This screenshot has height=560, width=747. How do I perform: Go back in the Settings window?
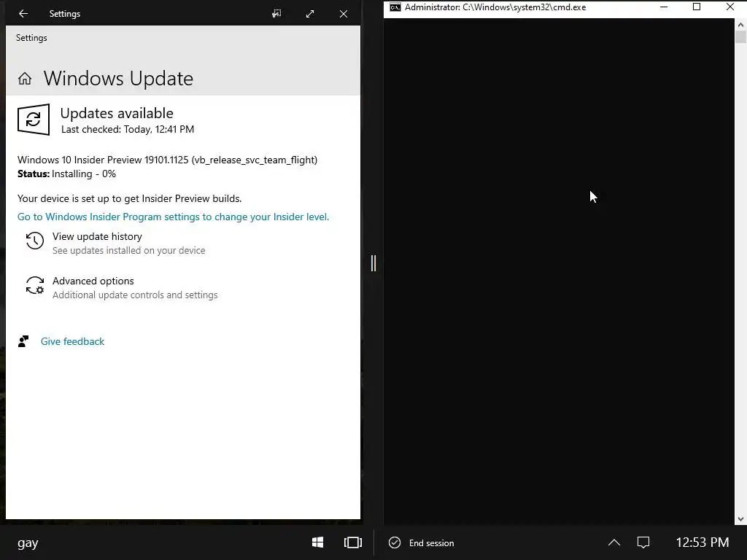click(23, 14)
